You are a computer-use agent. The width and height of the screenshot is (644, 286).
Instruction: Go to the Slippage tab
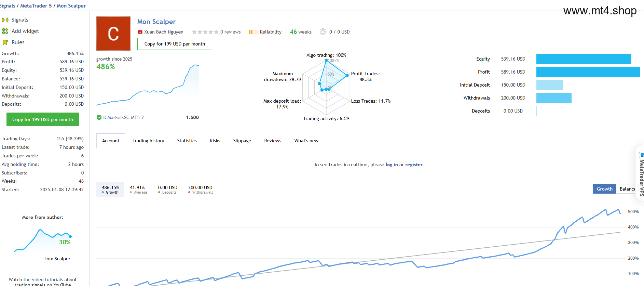coord(242,141)
